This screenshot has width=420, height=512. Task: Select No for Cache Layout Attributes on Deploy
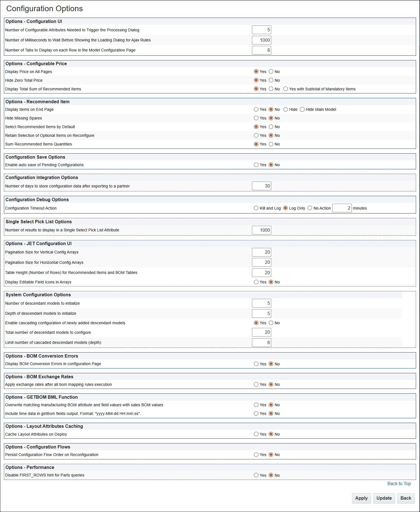pyautogui.click(x=271, y=434)
